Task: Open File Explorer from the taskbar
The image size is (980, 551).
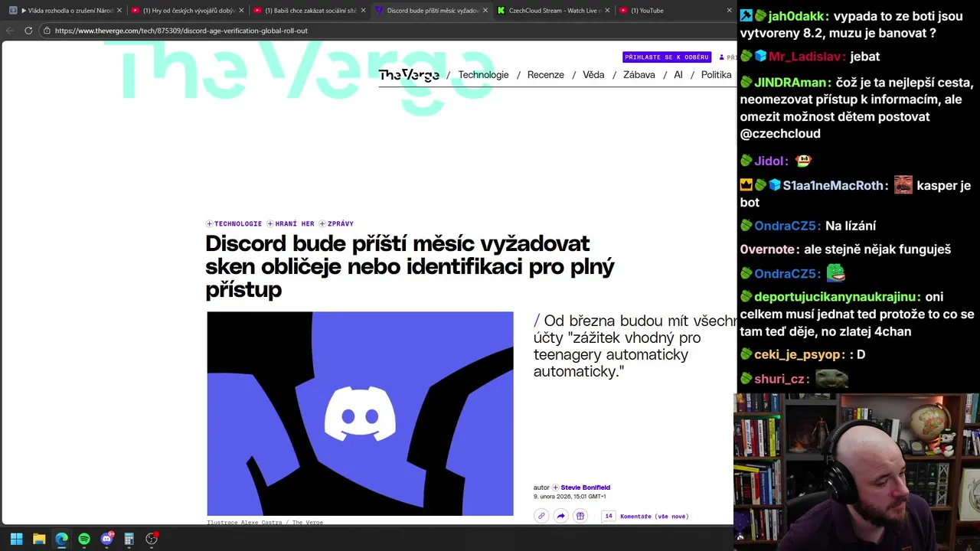Action: (x=39, y=539)
